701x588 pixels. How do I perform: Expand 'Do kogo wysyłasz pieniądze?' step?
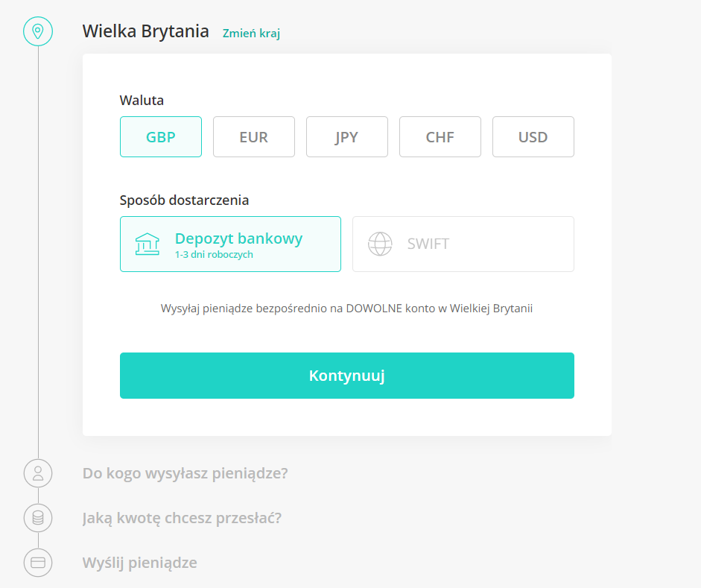[x=185, y=473]
